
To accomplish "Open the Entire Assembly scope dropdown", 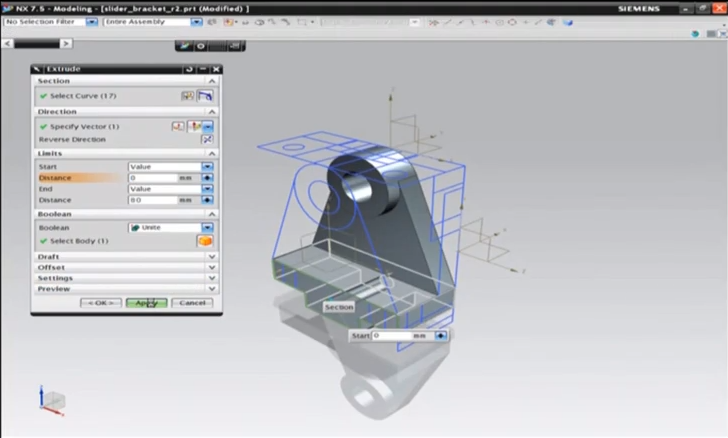I will (196, 22).
